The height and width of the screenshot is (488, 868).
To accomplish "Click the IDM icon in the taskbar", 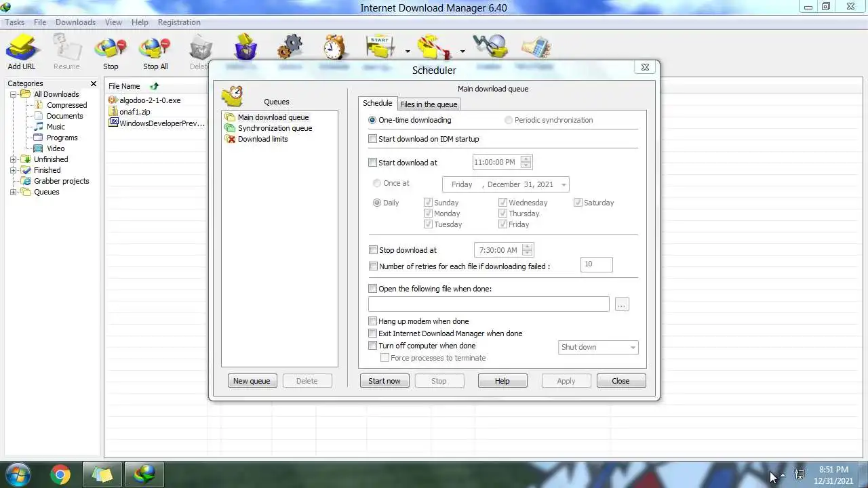I will click(144, 474).
